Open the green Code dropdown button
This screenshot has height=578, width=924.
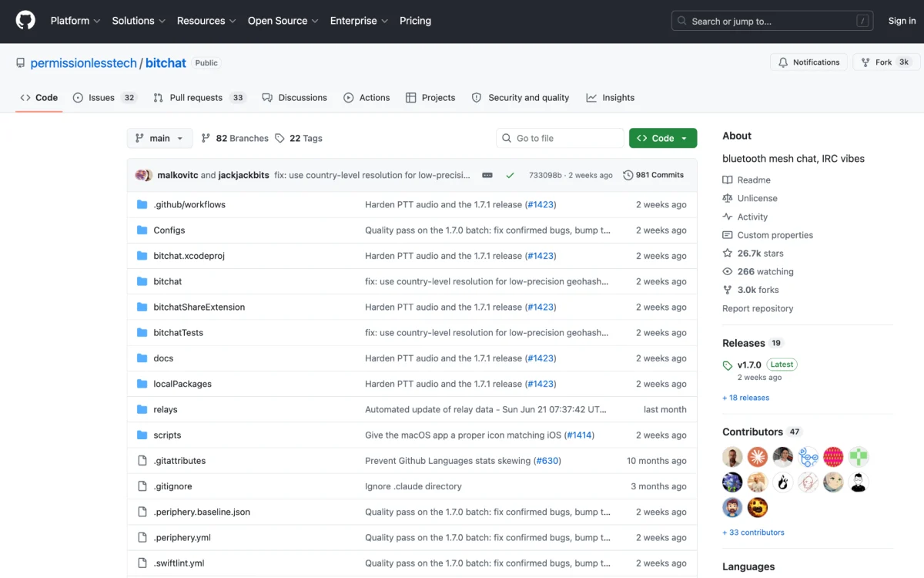[x=663, y=138]
